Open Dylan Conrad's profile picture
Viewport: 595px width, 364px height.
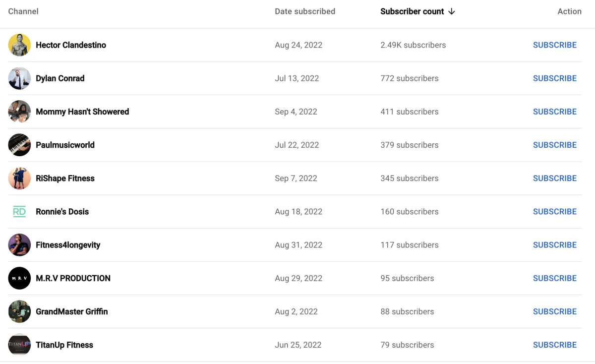coord(19,78)
